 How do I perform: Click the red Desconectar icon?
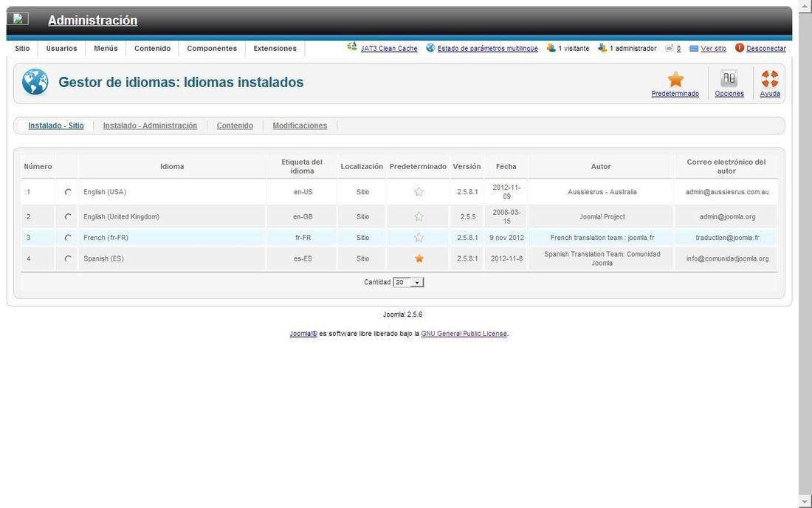tap(740, 48)
